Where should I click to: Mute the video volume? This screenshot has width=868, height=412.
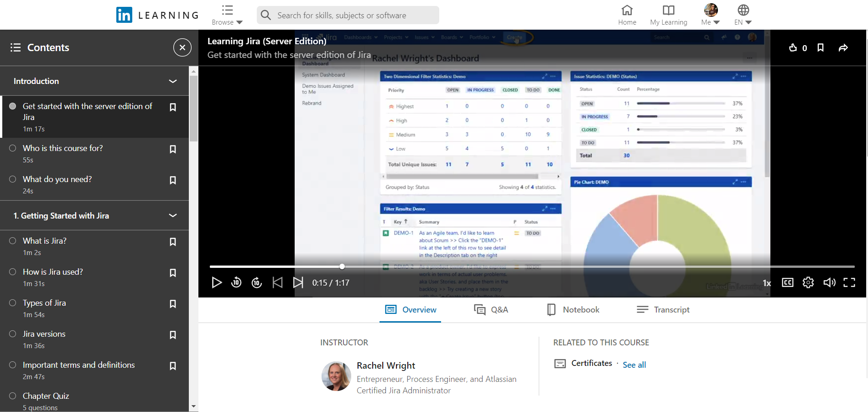point(829,282)
